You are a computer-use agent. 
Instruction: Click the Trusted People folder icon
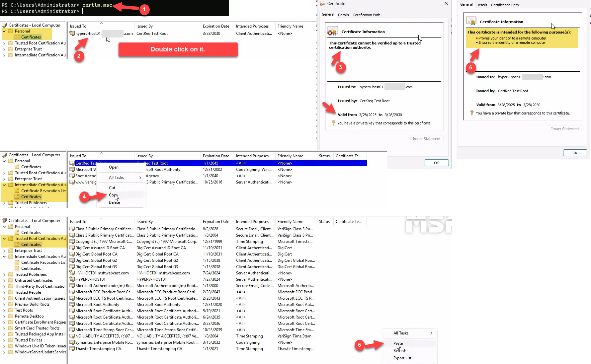(x=11, y=292)
